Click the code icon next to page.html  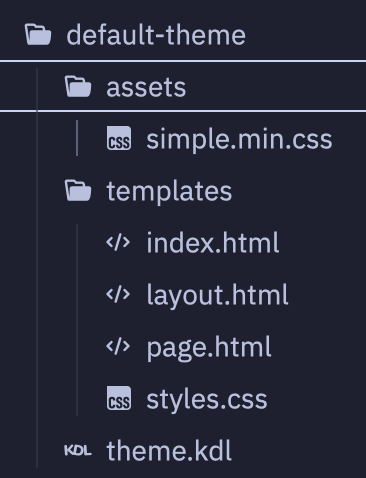pos(118,347)
